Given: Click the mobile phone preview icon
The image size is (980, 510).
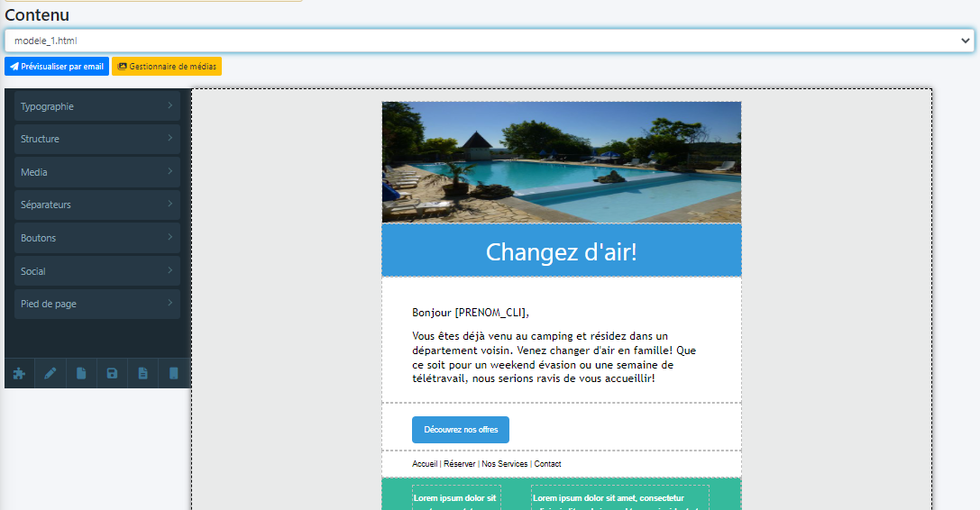Looking at the screenshot, I should [174, 373].
